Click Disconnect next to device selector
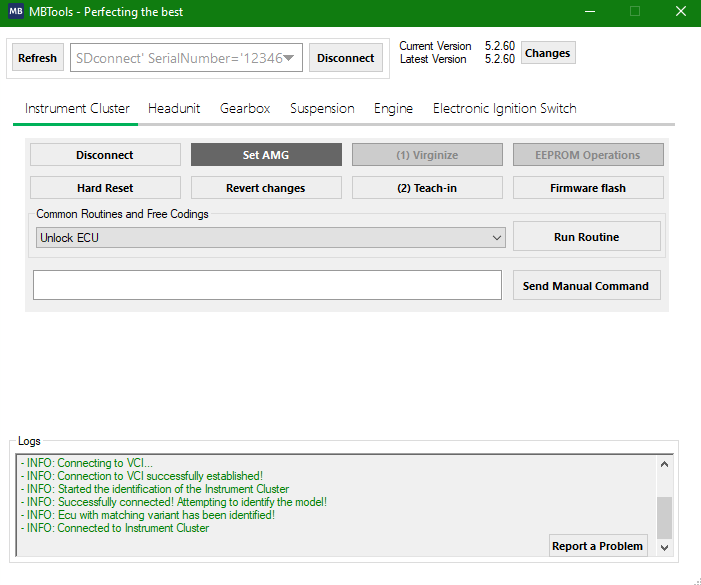The width and height of the screenshot is (701, 585). click(x=345, y=58)
